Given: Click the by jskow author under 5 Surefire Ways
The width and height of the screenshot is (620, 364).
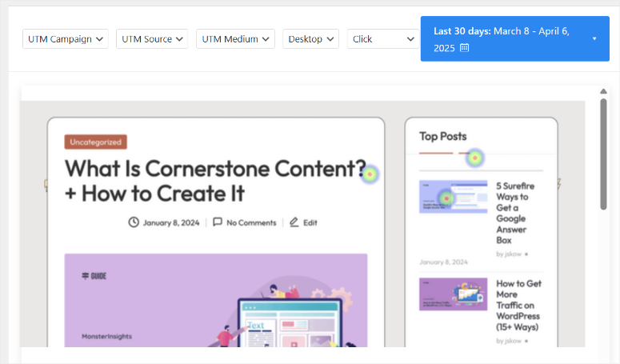Looking at the screenshot, I should pos(509,254).
